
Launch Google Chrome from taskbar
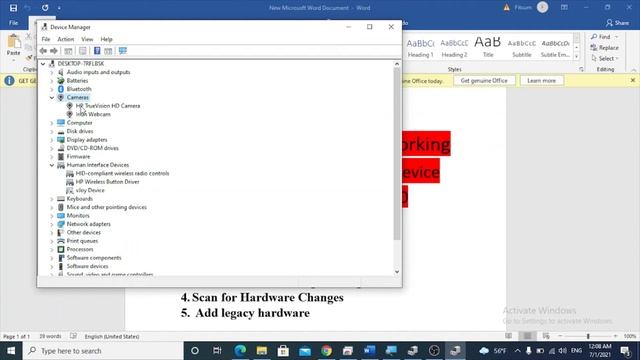point(326,351)
